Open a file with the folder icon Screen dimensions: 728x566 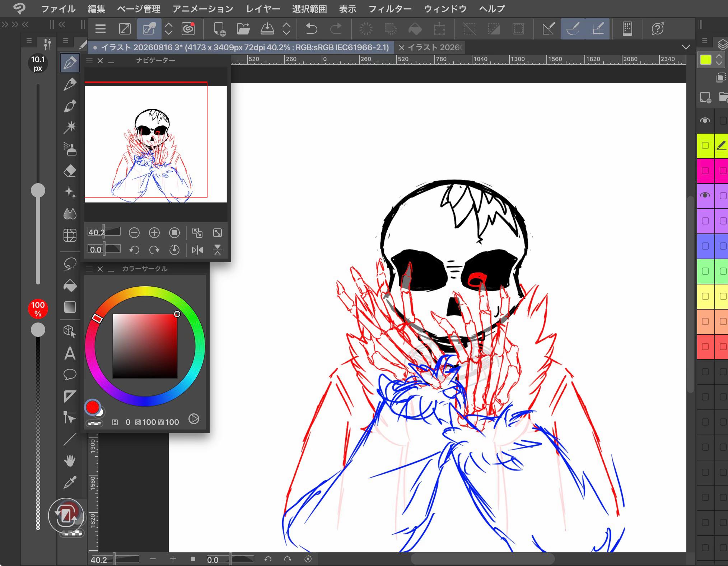243,29
